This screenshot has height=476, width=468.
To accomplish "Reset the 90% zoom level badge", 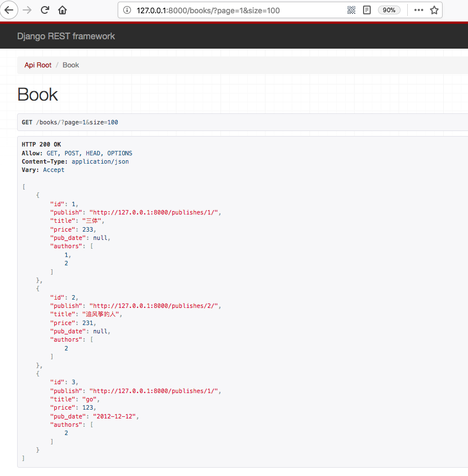I will (389, 11).
